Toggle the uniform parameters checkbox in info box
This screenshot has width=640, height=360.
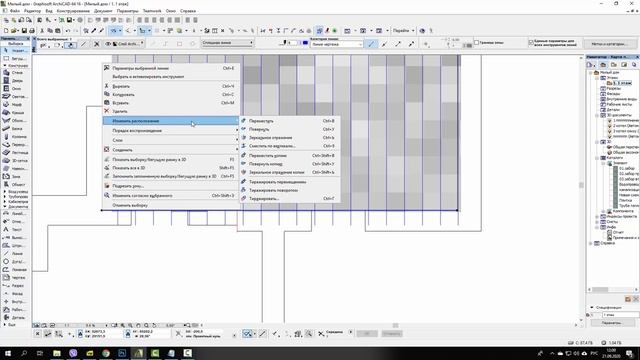(x=531, y=42)
